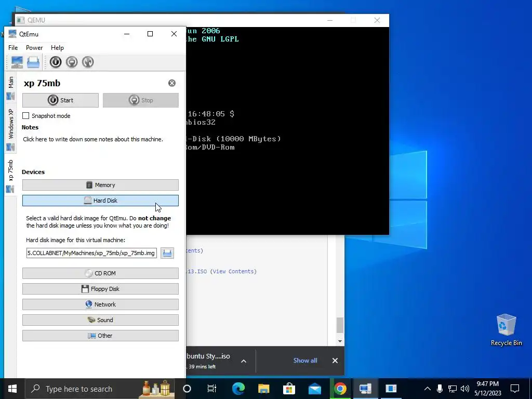Collapse the Hard Disk section

(x=100, y=201)
